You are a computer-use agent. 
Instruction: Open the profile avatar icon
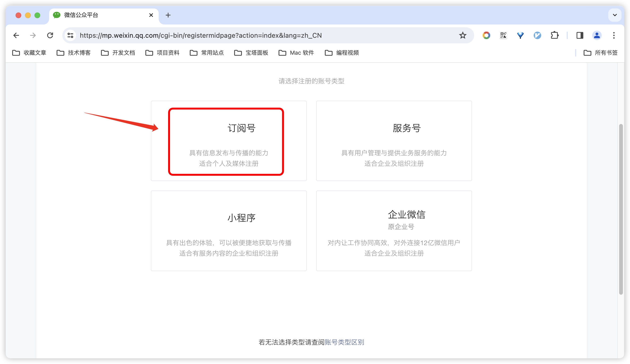pyautogui.click(x=597, y=35)
